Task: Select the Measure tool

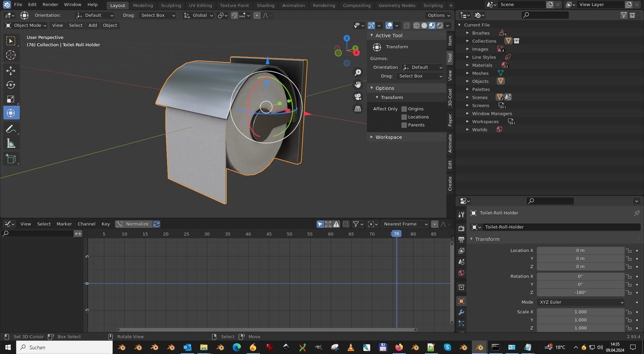Action: (x=11, y=144)
